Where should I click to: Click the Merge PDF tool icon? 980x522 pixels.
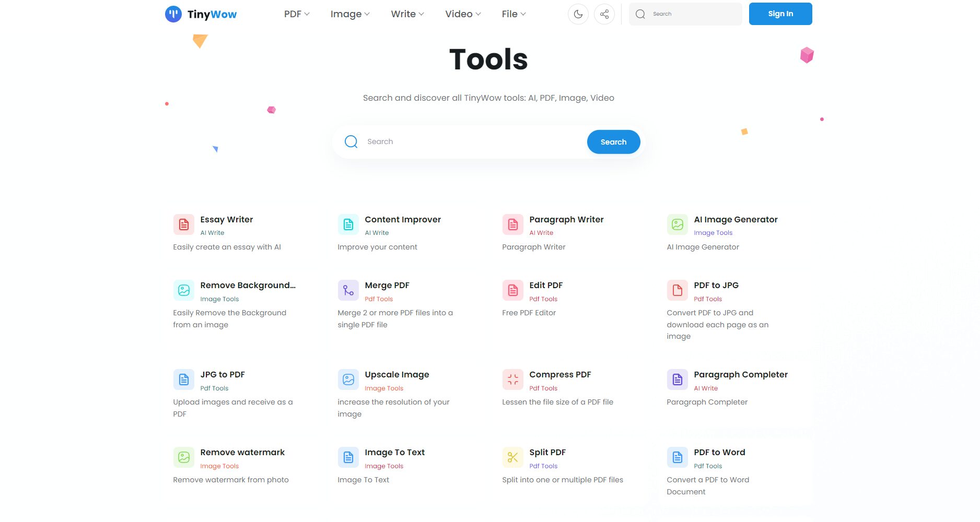pyautogui.click(x=348, y=290)
